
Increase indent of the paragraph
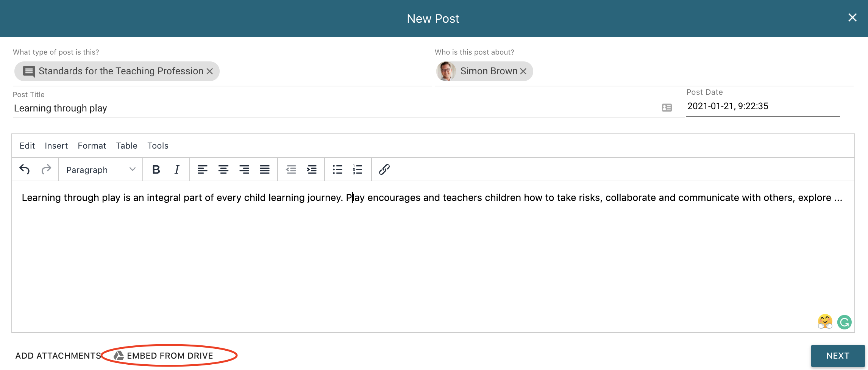[311, 169]
